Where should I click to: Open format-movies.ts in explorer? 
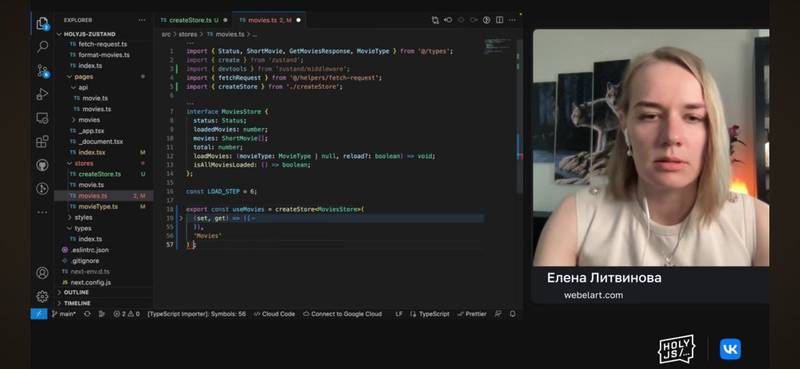pos(104,55)
